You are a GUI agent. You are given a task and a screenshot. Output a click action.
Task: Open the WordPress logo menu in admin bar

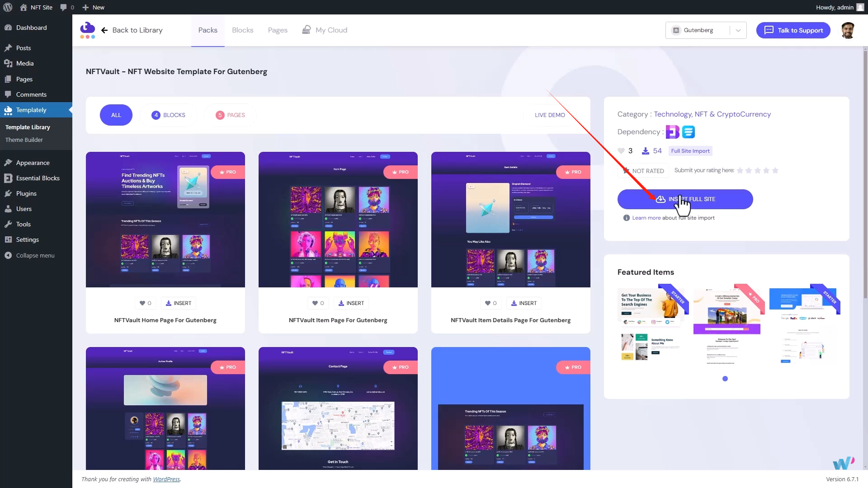pyautogui.click(x=7, y=7)
